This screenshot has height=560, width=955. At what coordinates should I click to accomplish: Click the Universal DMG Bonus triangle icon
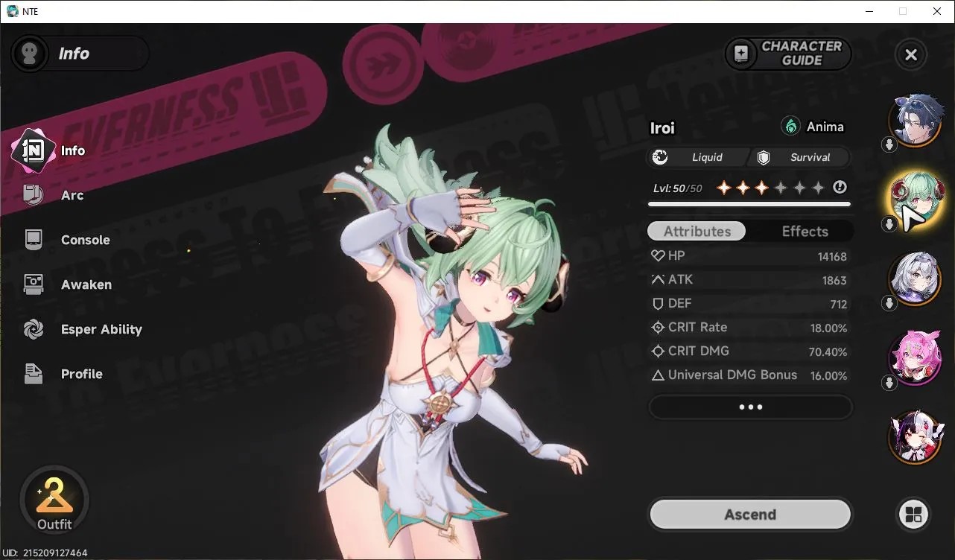pyautogui.click(x=658, y=375)
